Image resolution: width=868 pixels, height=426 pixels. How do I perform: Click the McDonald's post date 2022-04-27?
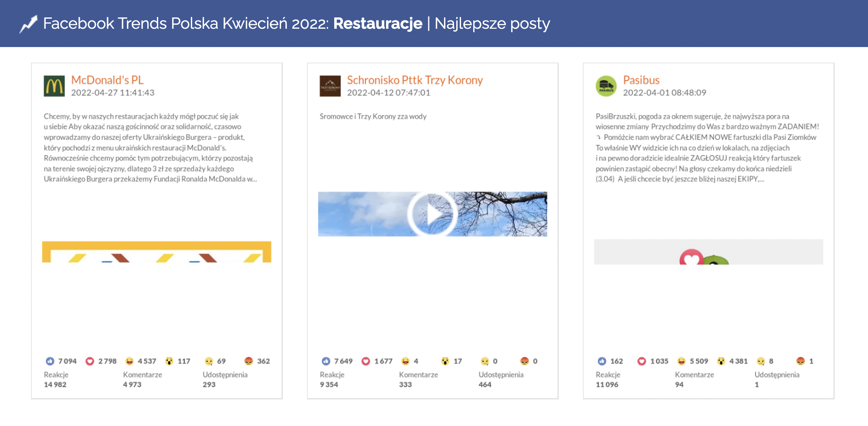click(x=112, y=93)
